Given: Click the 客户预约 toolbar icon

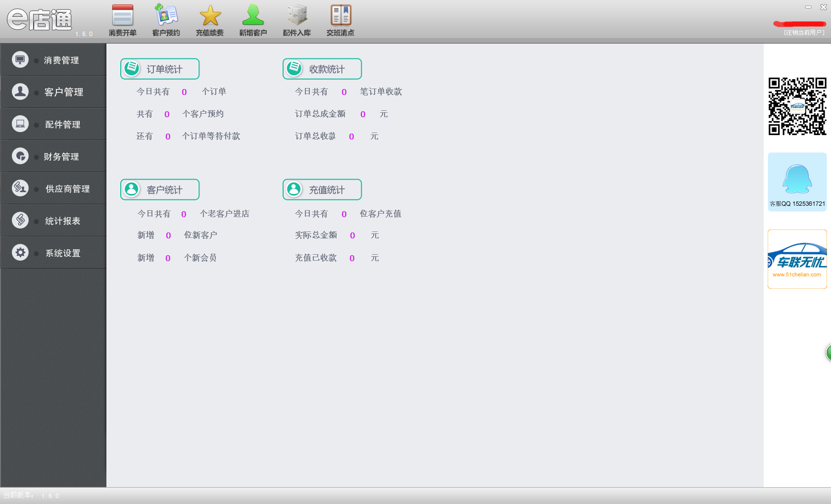Looking at the screenshot, I should (166, 15).
